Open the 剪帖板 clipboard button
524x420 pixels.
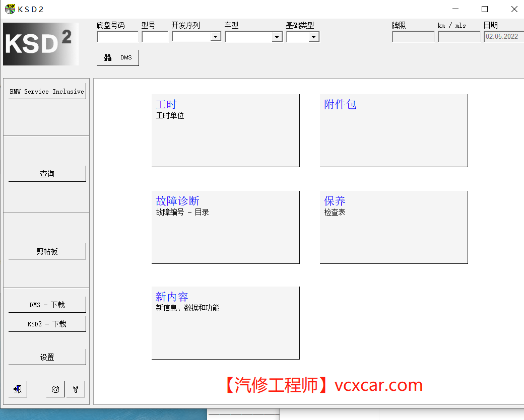(47, 251)
